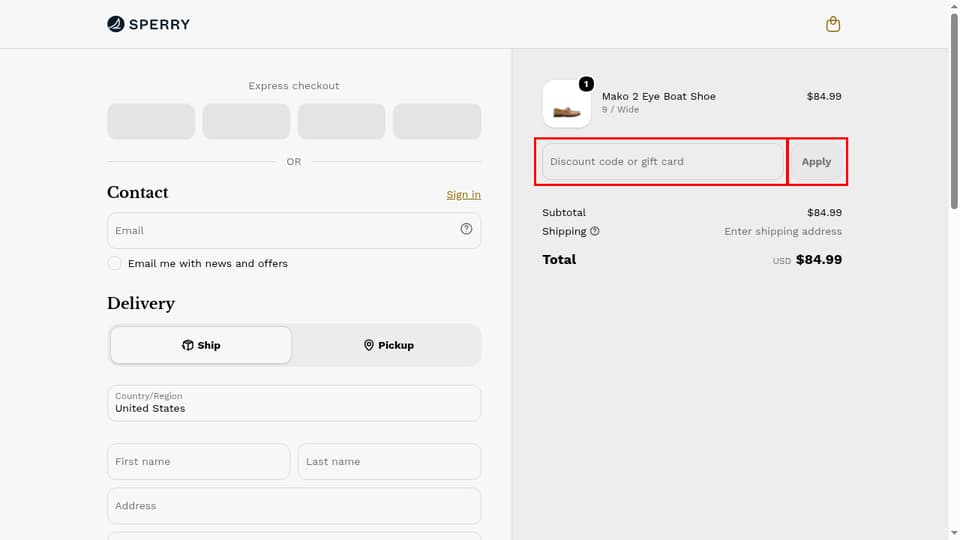The height and width of the screenshot is (540, 960).
Task: Follow the Sign in link
Action: (463, 195)
